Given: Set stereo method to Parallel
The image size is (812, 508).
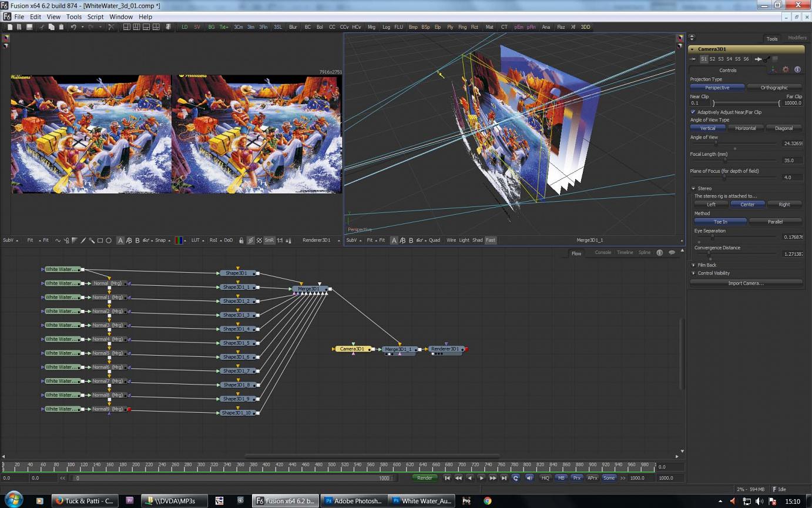Looking at the screenshot, I should (x=775, y=222).
